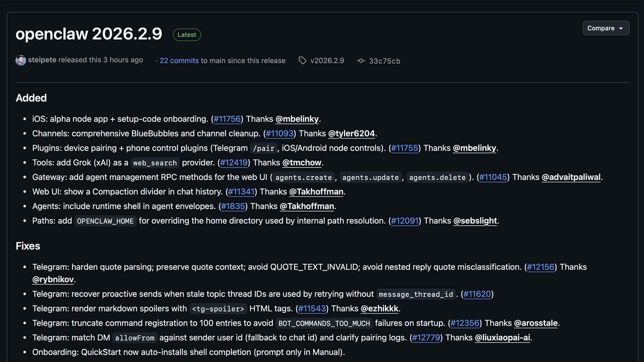This screenshot has width=644, height=362.
Task: Open @sebslight's profile
Action: point(475,221)
